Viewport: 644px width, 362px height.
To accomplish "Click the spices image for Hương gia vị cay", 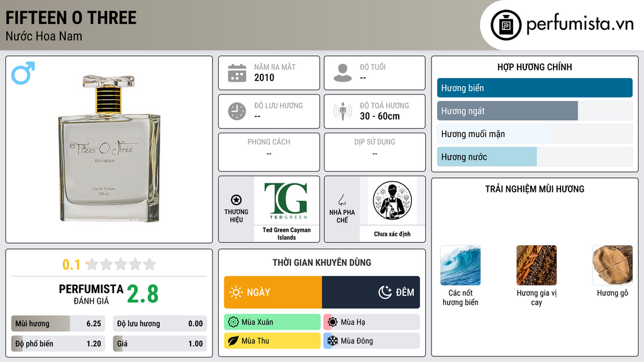I will [536, 265].
